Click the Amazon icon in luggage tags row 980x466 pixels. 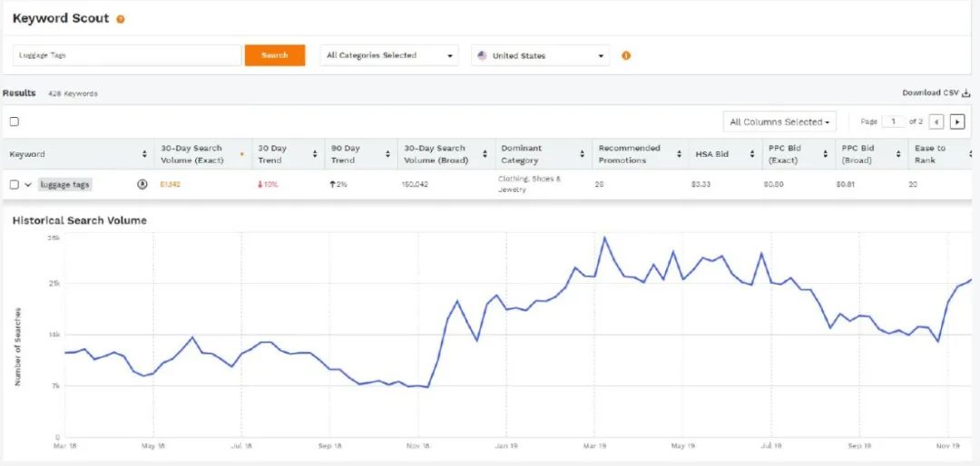point(142,184)
